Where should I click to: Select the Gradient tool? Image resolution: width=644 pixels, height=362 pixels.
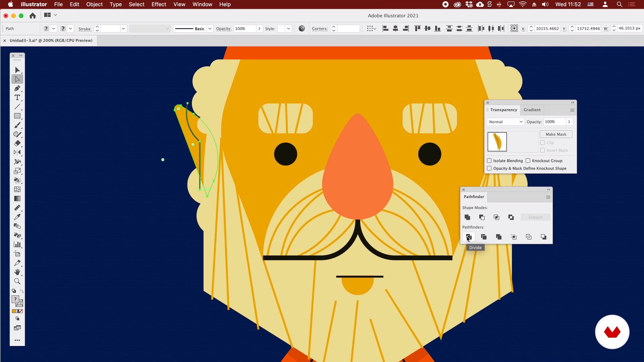17,198
